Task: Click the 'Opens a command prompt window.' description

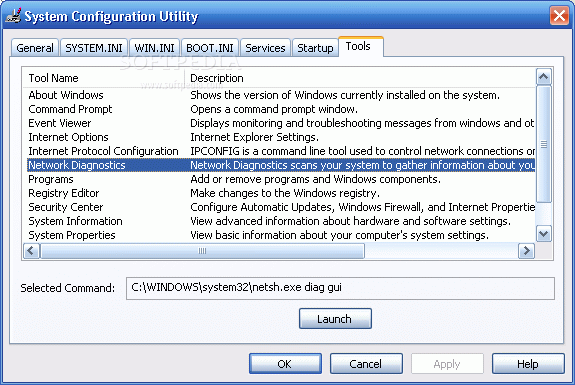Action: (274, 109)
